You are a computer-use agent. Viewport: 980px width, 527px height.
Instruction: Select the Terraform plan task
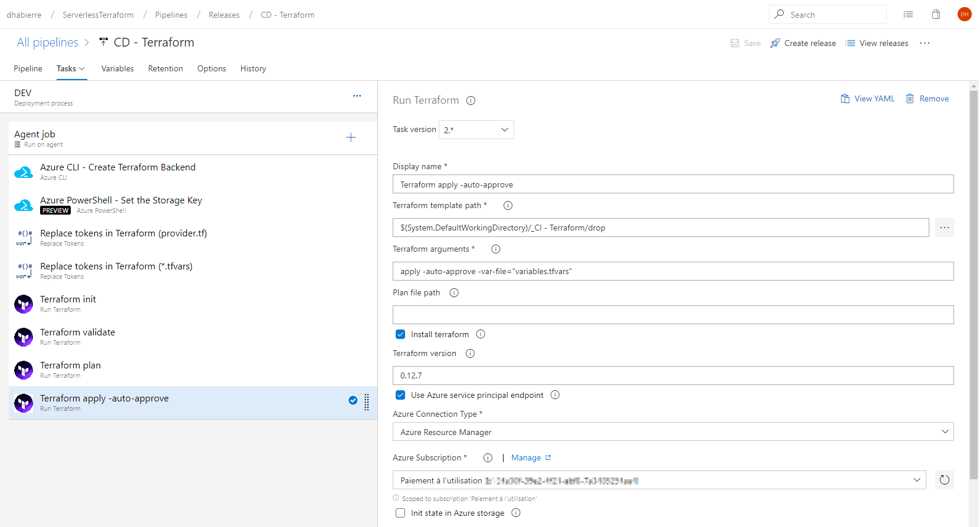click(193, 370)
